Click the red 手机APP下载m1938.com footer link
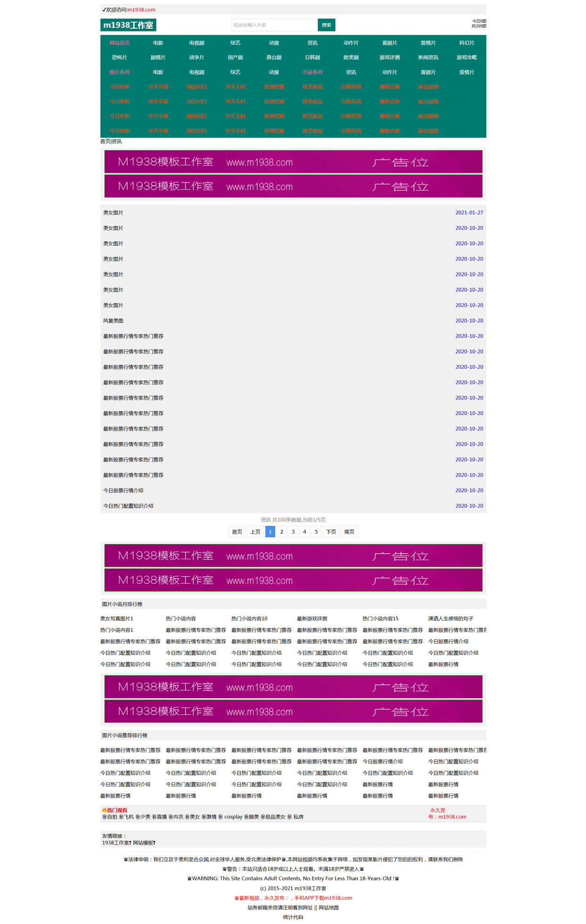Image resolution: width=586 pixels, height=924 pixels. point(323,898)
